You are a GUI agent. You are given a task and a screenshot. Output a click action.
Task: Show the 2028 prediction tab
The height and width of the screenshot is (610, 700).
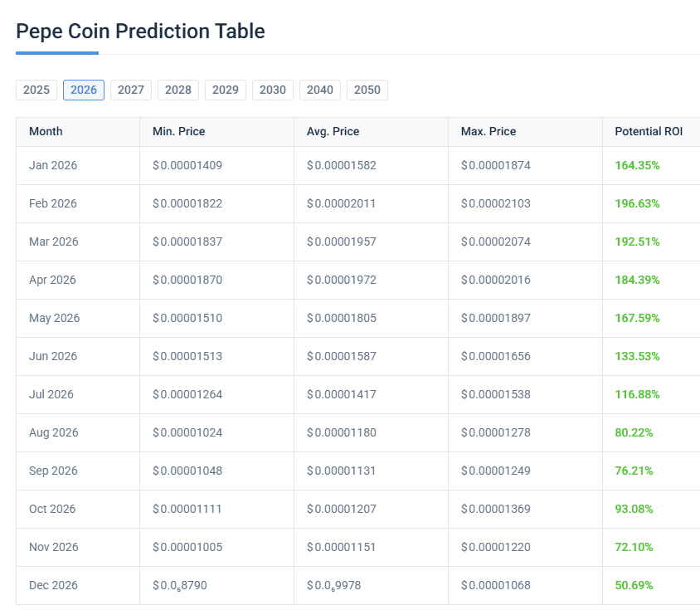tap(178, 90)
